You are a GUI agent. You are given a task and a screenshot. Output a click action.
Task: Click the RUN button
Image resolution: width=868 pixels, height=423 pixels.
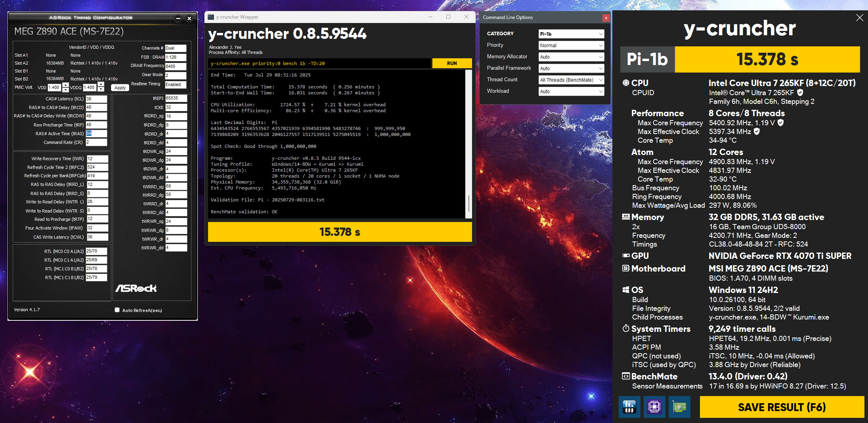coord(452,63)
